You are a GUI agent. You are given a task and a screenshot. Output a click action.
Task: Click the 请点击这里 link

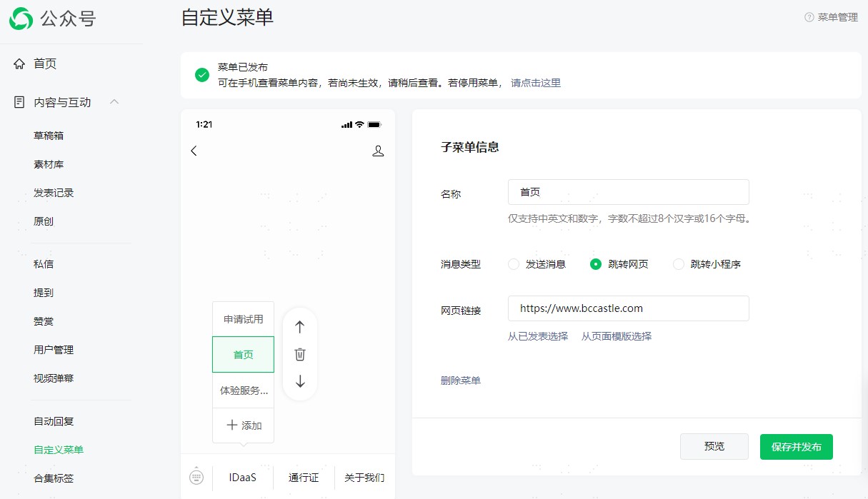pos(536,83)
